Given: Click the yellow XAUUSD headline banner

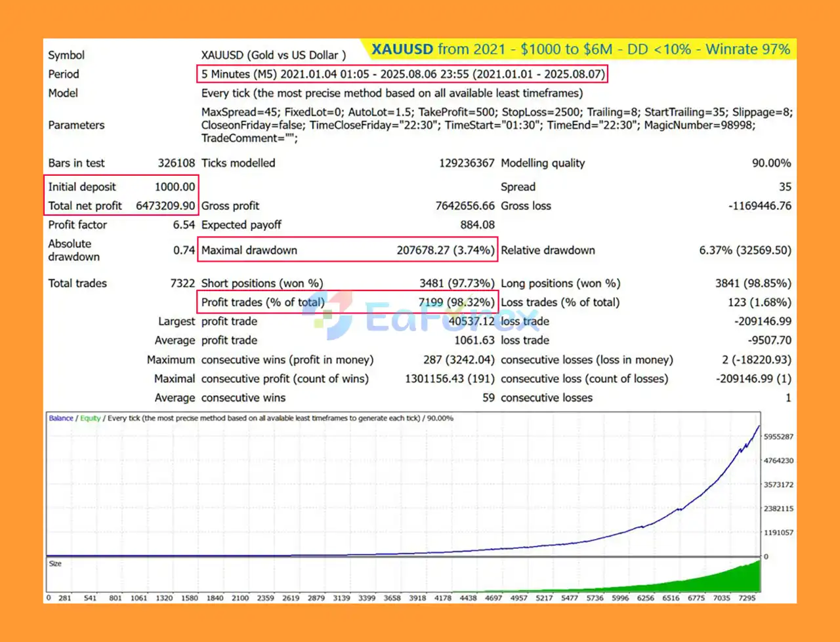Looking at the screenshot, I should (580, 49).
